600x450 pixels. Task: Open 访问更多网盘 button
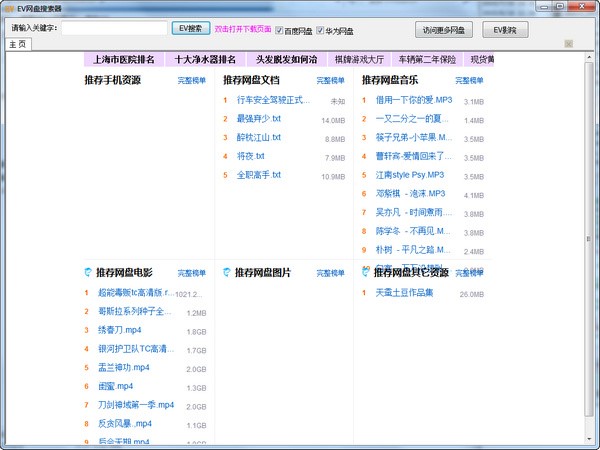point(443,30)
